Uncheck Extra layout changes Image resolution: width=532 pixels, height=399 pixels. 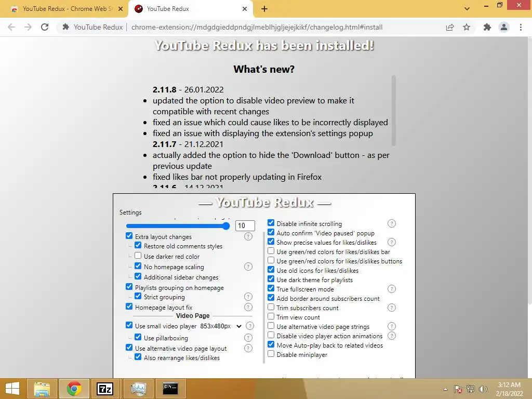coord(129,236)
